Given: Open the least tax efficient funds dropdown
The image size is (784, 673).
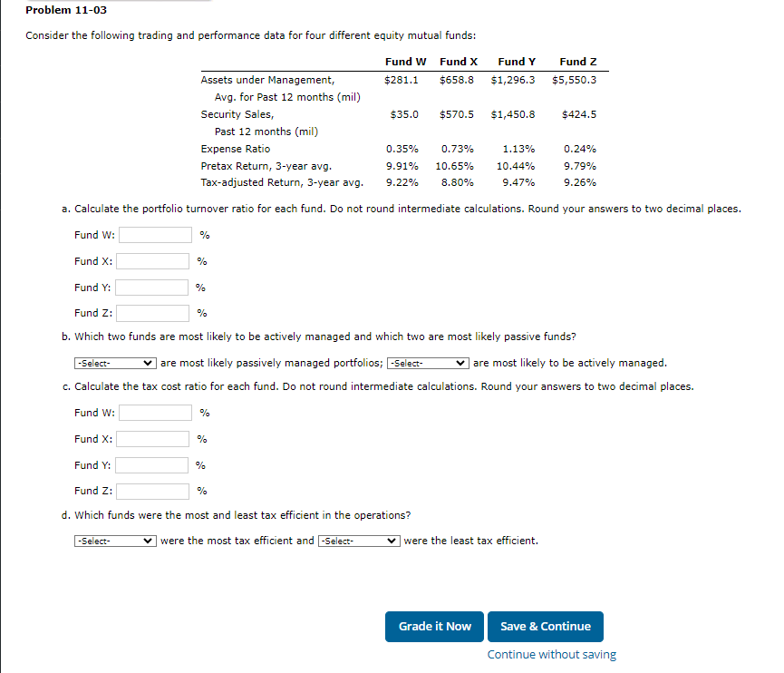Looking at the screenshot, I should (358, 540).
